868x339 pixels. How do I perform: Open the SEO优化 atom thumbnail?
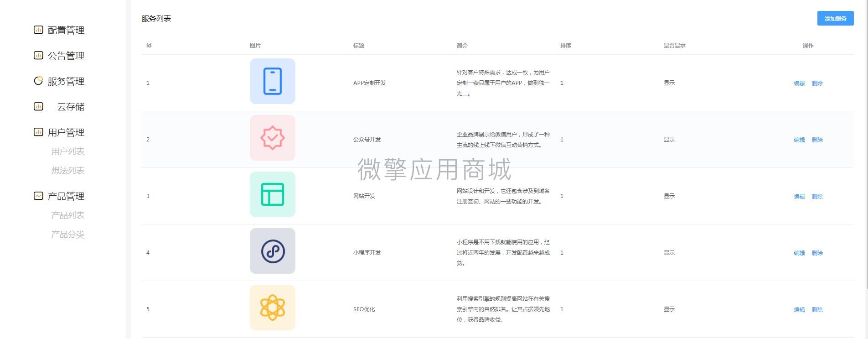[x=273, y=308]
